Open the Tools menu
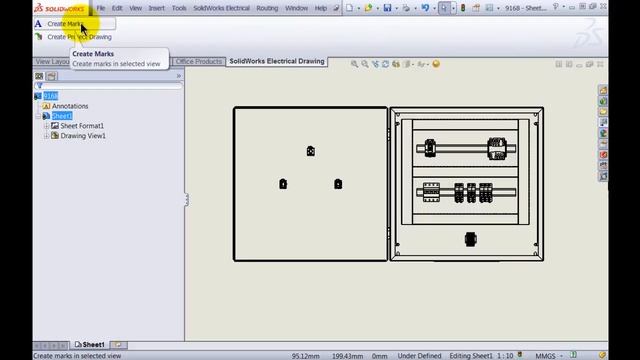Image resolution: width=640 pixels, height=360 pixels. [x=179, y=8]
